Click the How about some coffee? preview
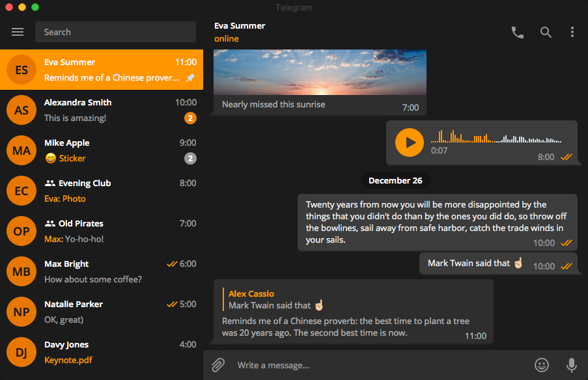Screen dimensions: 588x380 93,280
